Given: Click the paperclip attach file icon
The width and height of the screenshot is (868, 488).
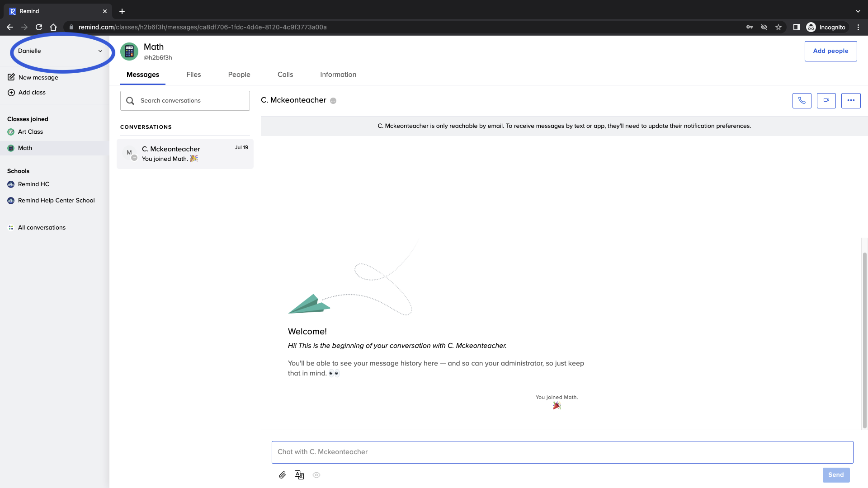Looking at the screenshot, I should pos(283,475).
